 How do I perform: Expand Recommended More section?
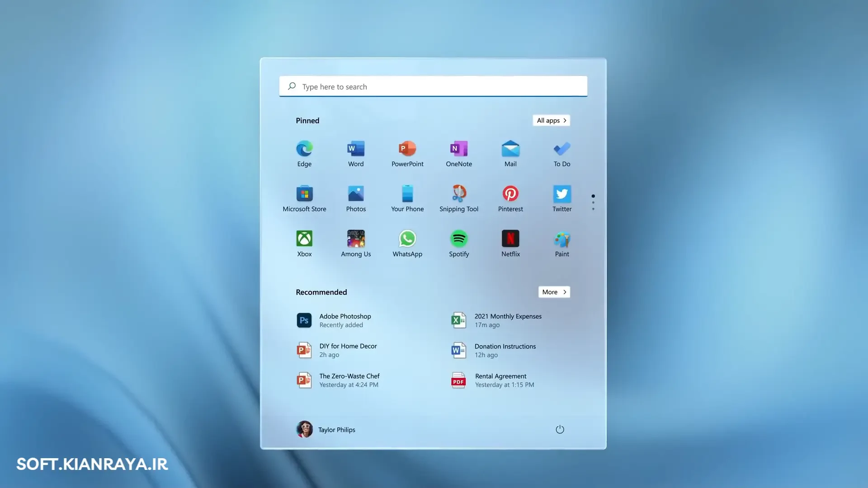pyautogui.click(x=554, y=292)
